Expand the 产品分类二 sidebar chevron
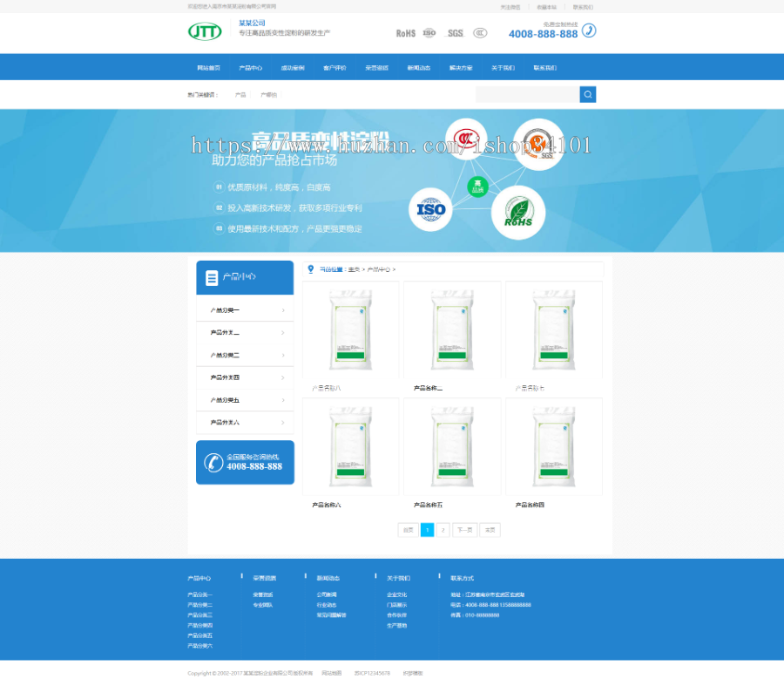 [x=283, y=333]
